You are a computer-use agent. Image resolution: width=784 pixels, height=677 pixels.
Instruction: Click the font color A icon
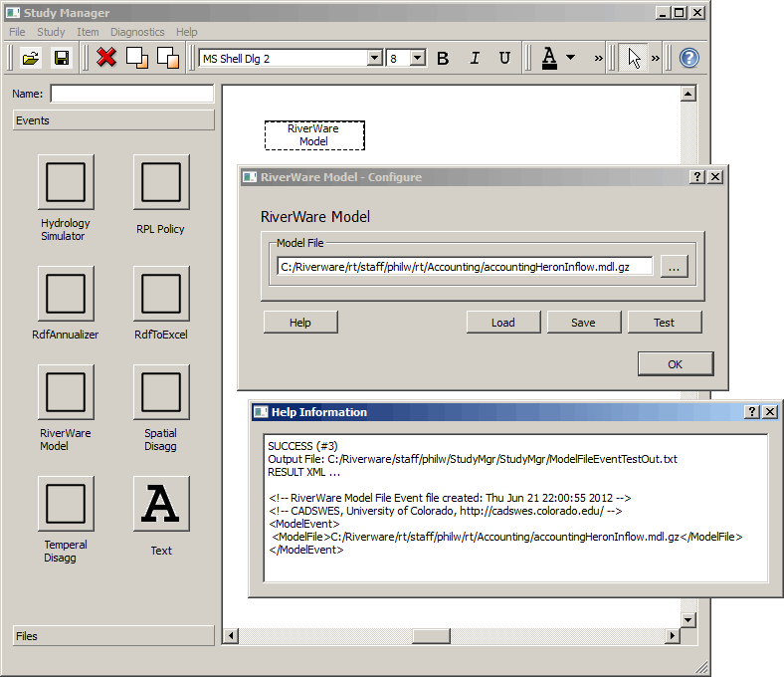[x=549, y=59]
